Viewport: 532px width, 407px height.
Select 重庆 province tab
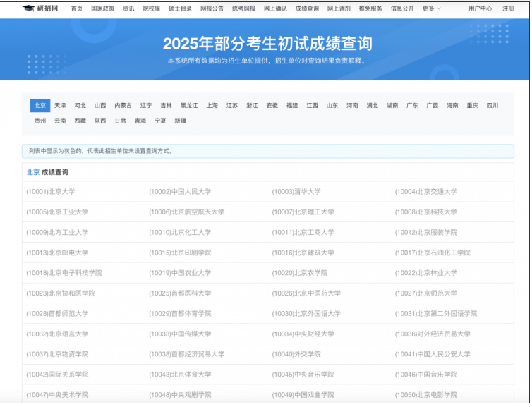472,106
